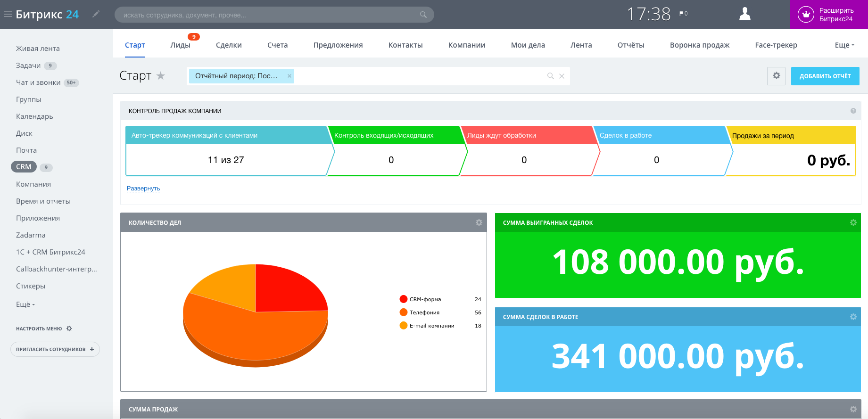868x419 pixels.
Task: Open the Воронка продаж tab
Action: tap(699, 45)
